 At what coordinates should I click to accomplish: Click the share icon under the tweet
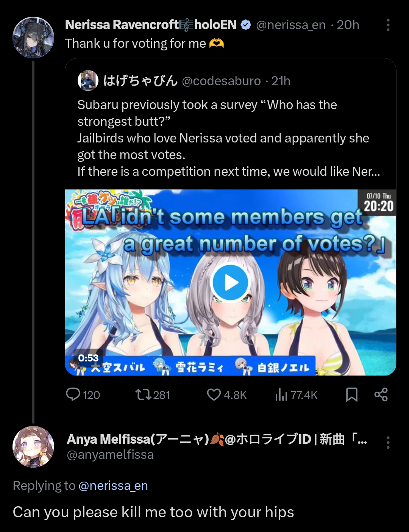tap(381, 395)
